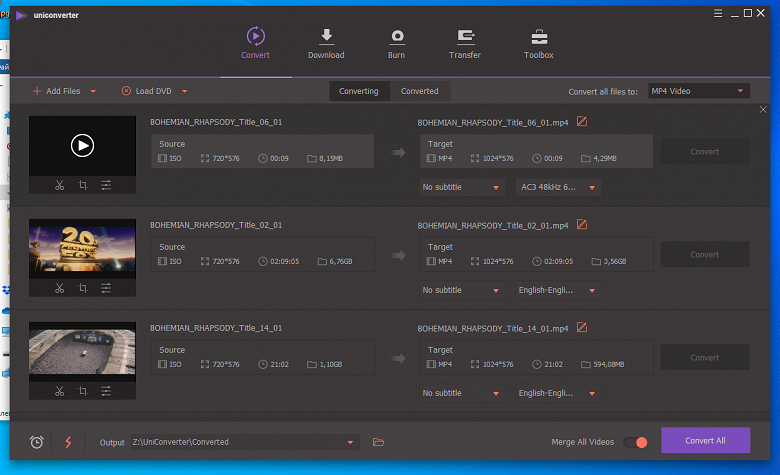Open the MP4 Video format dropdown
780x475 pixels.
(698, 91)
